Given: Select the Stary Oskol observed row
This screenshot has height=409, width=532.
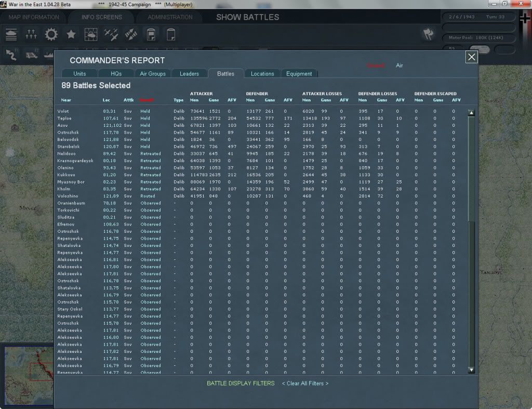Looking at the screenshot, I should click(261, 309).
